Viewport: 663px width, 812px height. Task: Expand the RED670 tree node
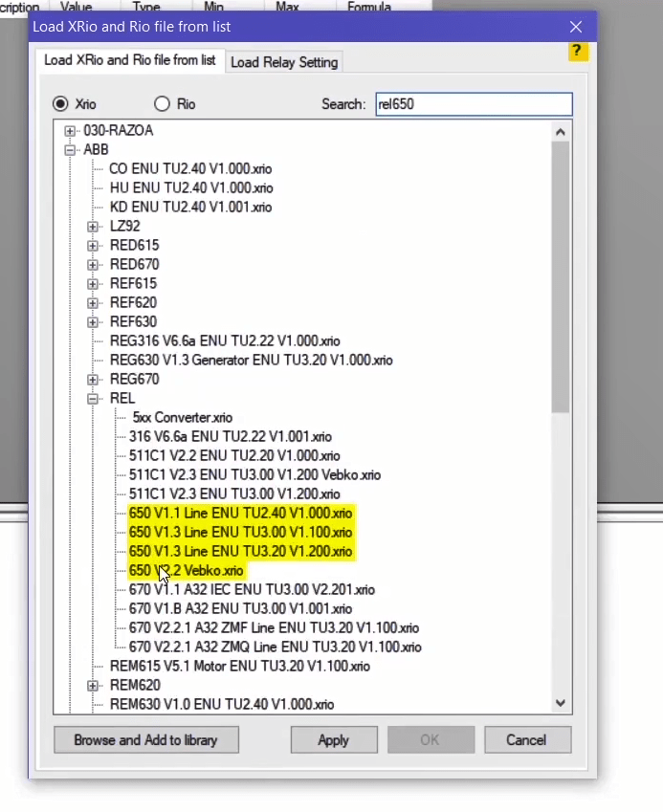(93, 265)
